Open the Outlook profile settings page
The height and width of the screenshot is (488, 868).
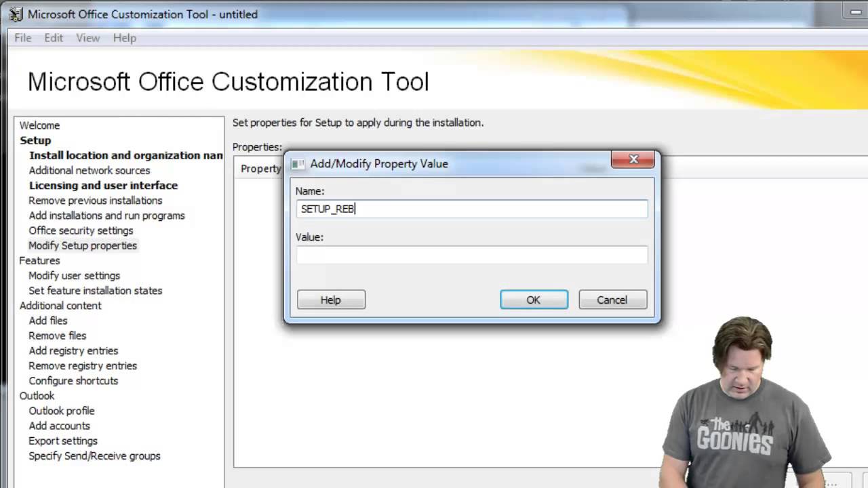(x=61, y=411)
